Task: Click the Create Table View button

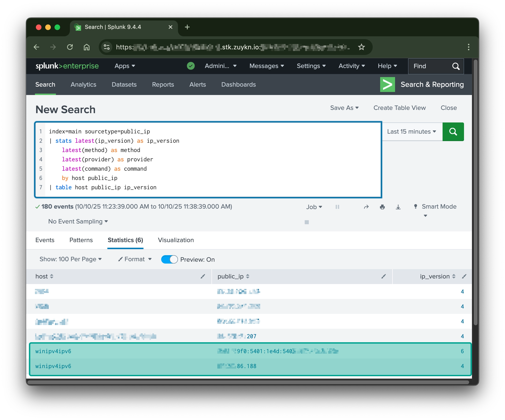Action: point(399,108)
